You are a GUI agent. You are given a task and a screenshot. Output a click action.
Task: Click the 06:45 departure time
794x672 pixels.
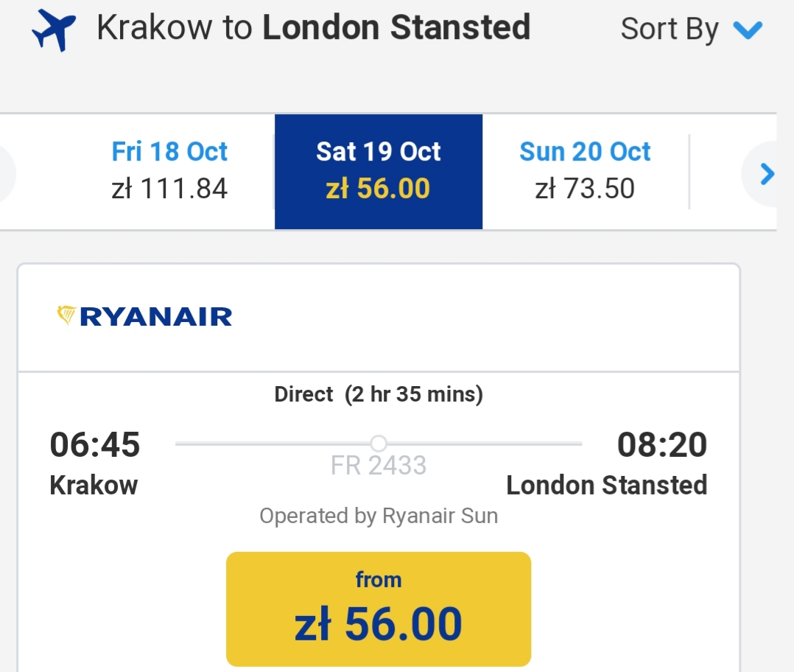(95, 444)
